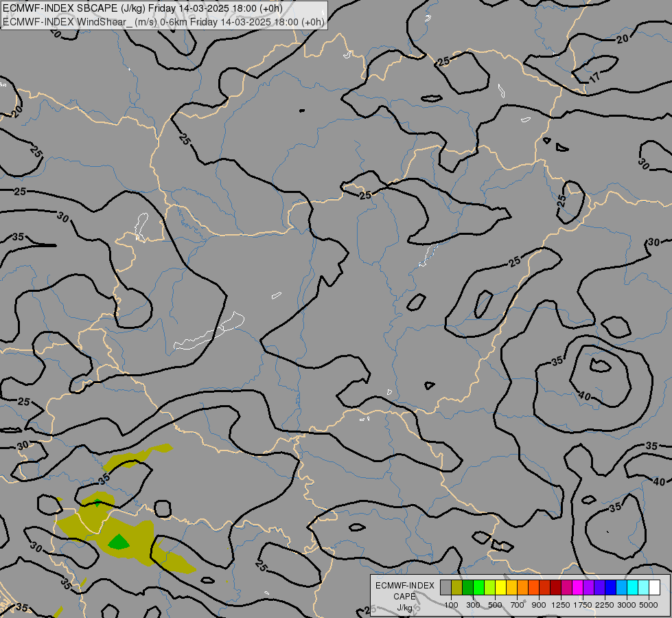Click the WindShear 0-6km header line
This screenshot has height=618, width=672.
click(x=163, y=21)
